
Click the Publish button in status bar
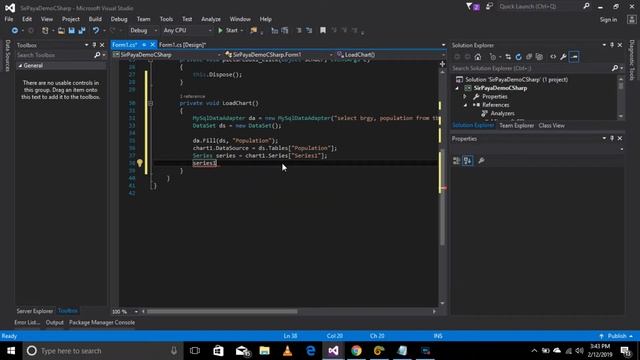pyautogui.click(x=617, y=336)
